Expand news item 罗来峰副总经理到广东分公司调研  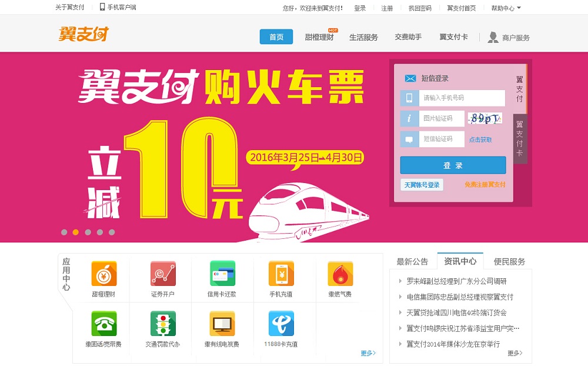(457, 281)
